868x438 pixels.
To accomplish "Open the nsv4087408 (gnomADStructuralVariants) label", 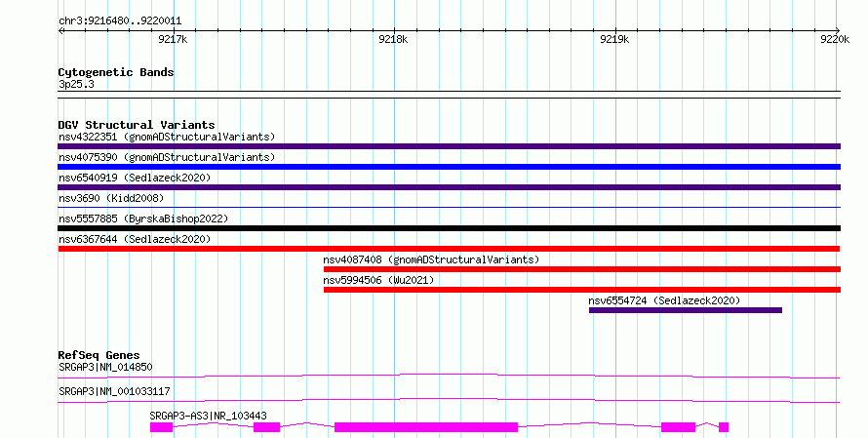I will (x=431, y=259).
